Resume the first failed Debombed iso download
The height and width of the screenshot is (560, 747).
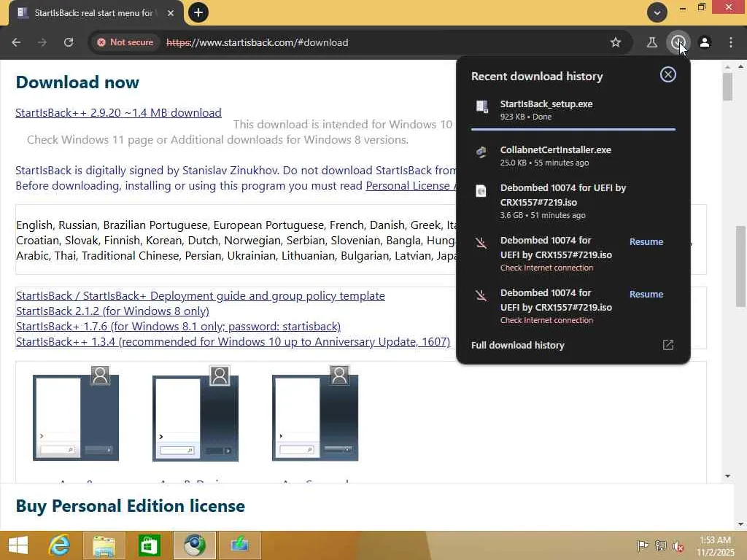pyautogui.click(x=646, y=242)
